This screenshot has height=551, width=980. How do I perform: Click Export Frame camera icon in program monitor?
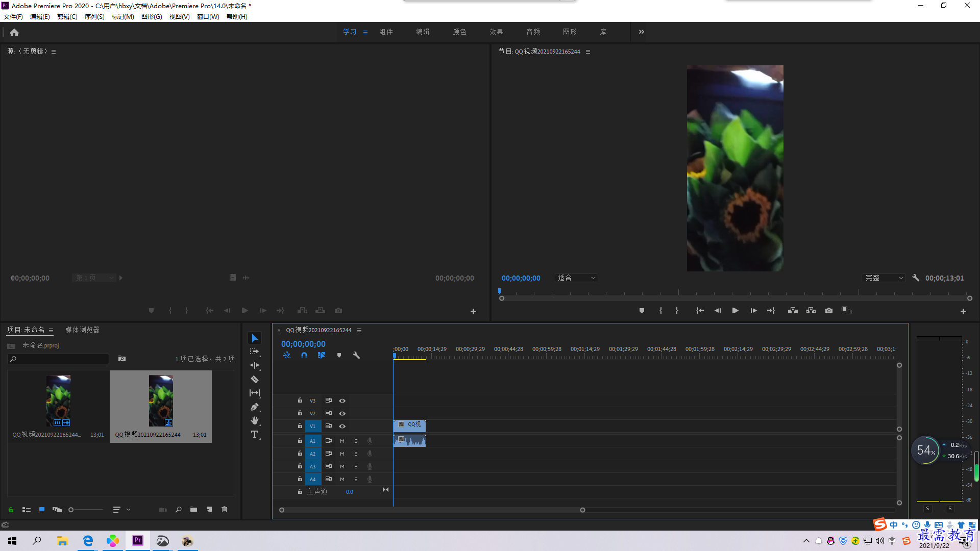(829, 310)
